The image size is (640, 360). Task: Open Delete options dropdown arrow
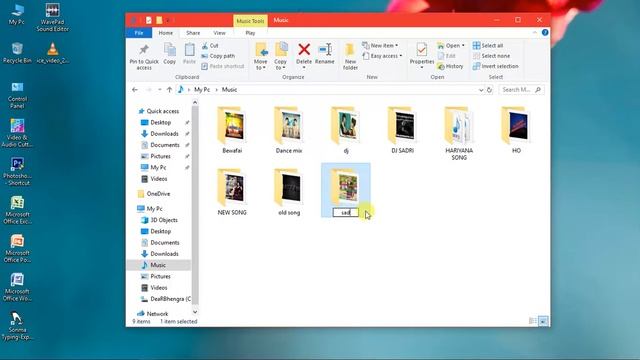pos(304,68)
